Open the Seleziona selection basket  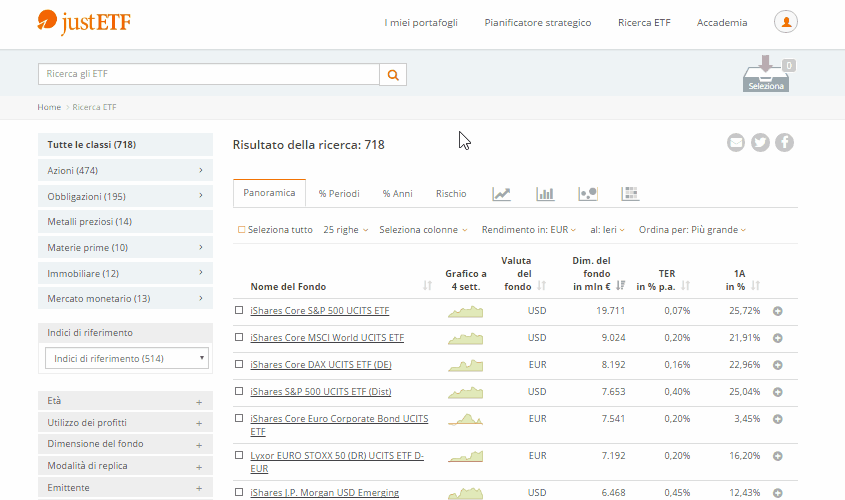pyautogui.click(x=766, y=76)
